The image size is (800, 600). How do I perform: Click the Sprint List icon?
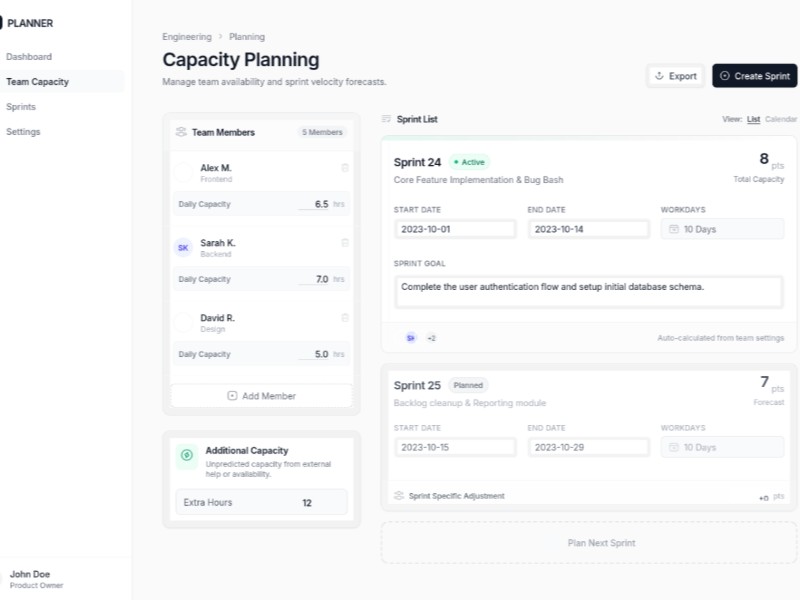coord(386,119)
